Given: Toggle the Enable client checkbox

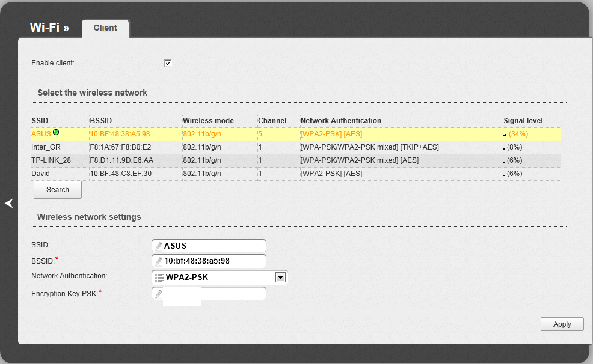Looking at the screenshot, I should click(168, 63).
